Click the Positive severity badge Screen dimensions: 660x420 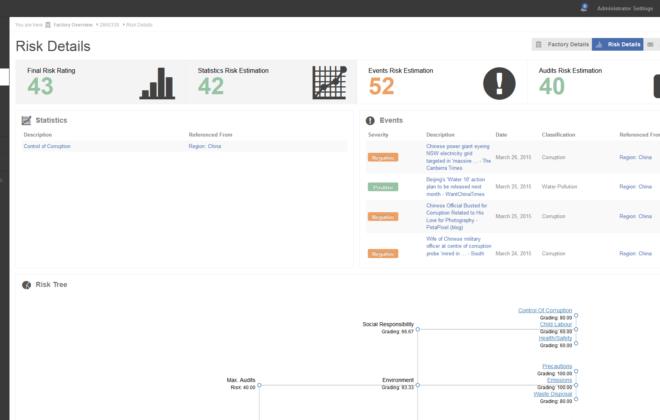pos(383,187)
